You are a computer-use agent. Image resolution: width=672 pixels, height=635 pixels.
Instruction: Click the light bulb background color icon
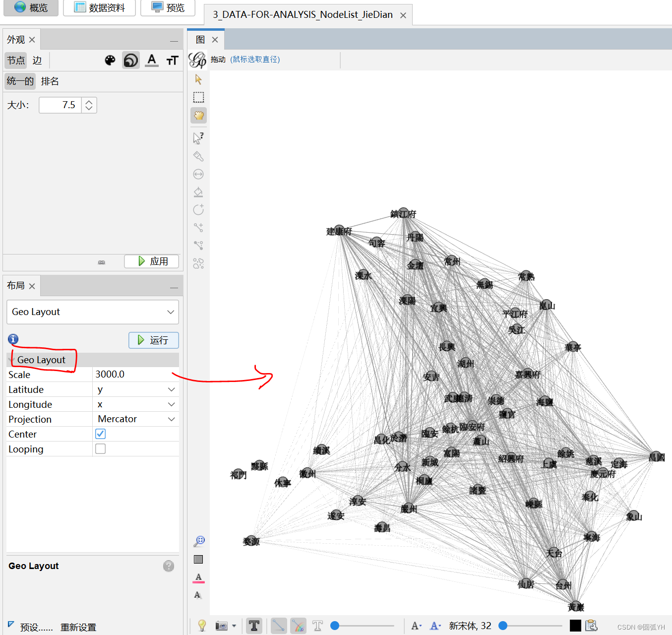click(x=201, y=626)
